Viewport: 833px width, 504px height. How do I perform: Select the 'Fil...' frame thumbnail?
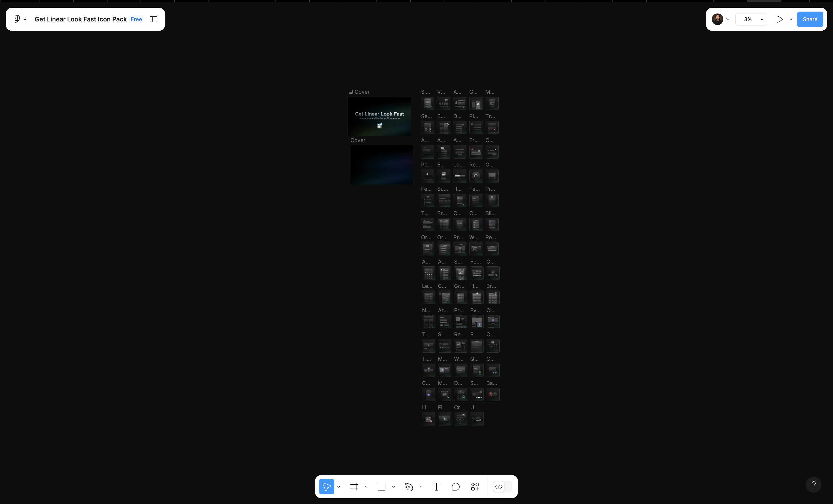point(444,418)
